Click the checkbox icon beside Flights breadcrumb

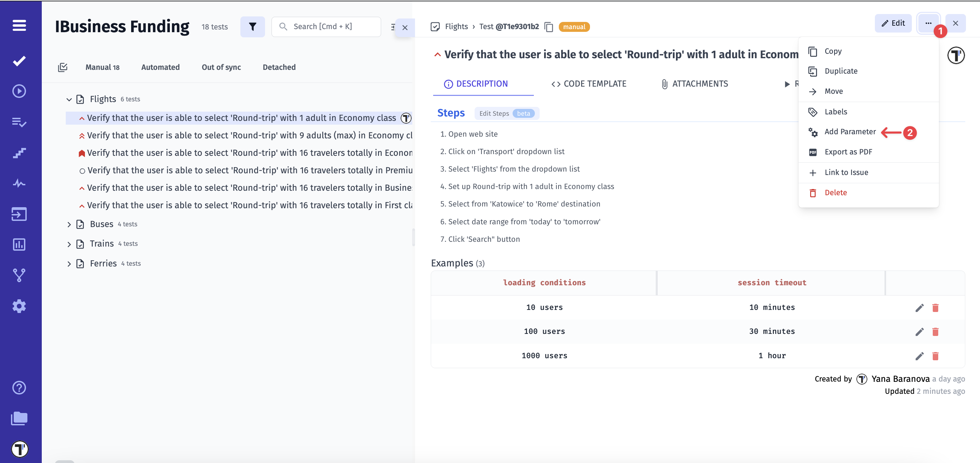pos(435,27)
